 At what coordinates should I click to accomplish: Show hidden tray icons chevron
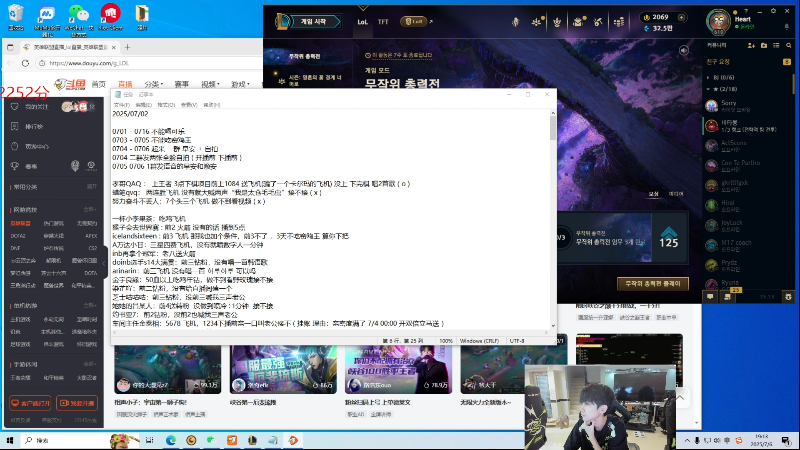(x=687, y=440)
